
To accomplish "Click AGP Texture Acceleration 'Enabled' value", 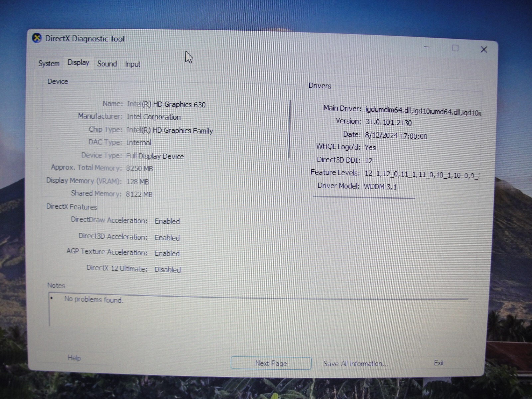I will point(167,253).
